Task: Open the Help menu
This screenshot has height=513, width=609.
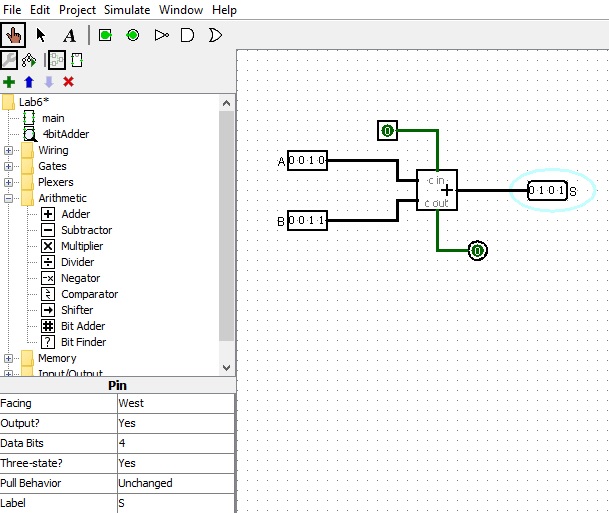Action: pos(224,10)
